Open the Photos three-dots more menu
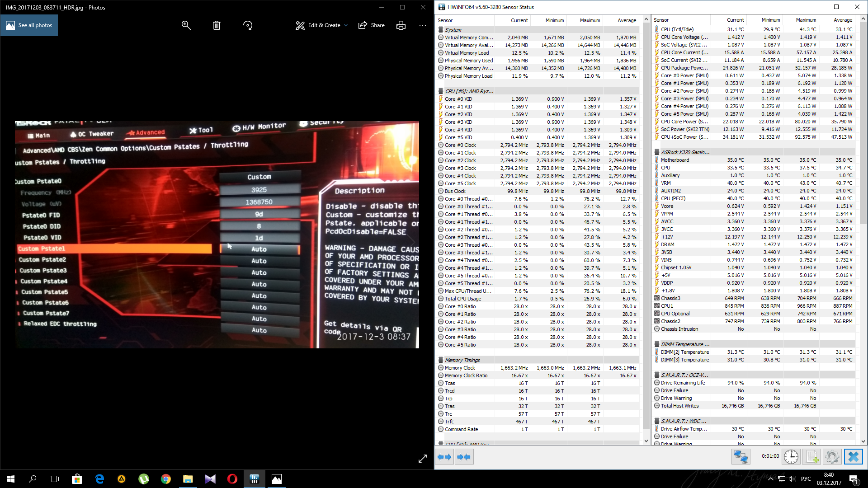The width and height of the screenshot is (868, 488). pos(423,25)
